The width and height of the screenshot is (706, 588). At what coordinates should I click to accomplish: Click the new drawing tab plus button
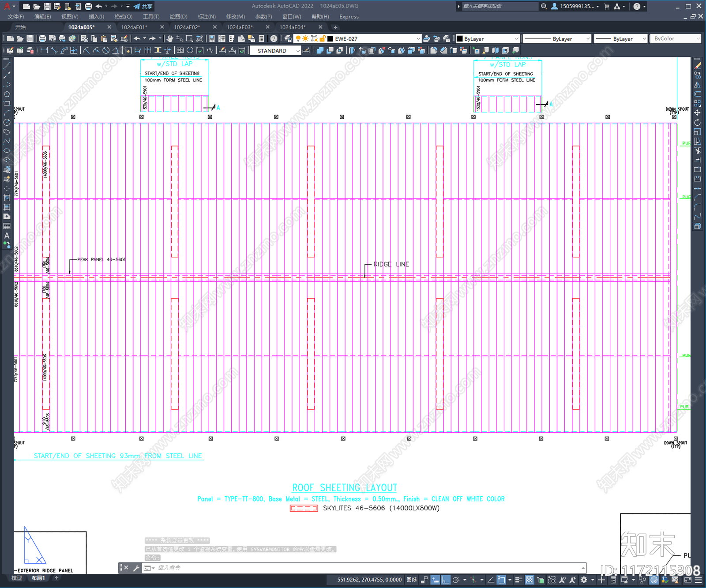click(335, 27)
